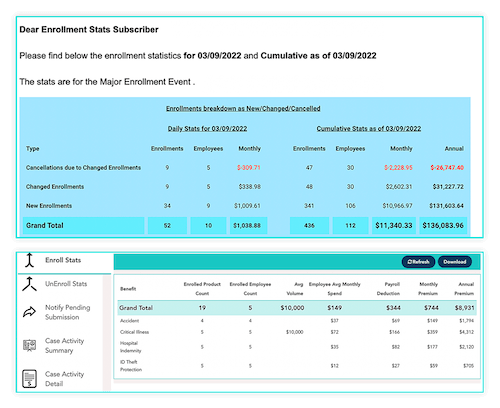The height and width of the screenshot is (408, 500).
Task: Click cumulative annual value $31,227.72
Action: [x=448, y=187]
